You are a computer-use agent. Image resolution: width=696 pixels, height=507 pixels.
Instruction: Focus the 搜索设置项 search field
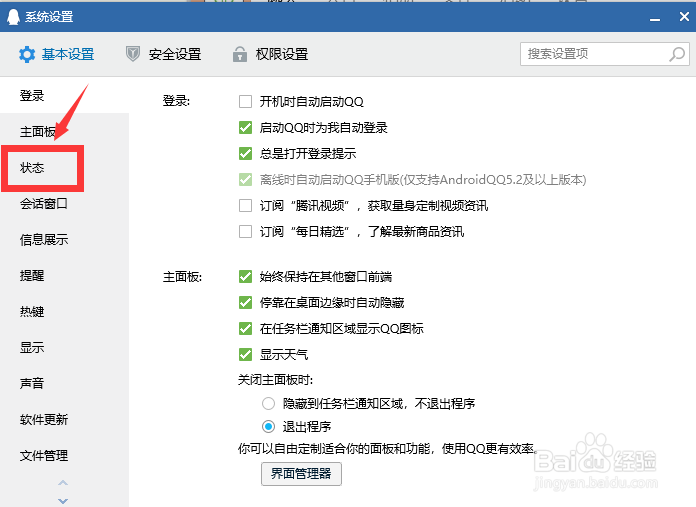605,54
